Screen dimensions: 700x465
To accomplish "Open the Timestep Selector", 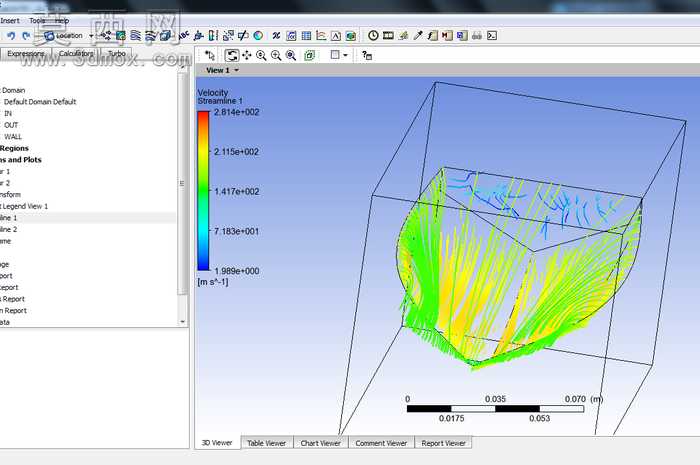I will pos(373,36).
